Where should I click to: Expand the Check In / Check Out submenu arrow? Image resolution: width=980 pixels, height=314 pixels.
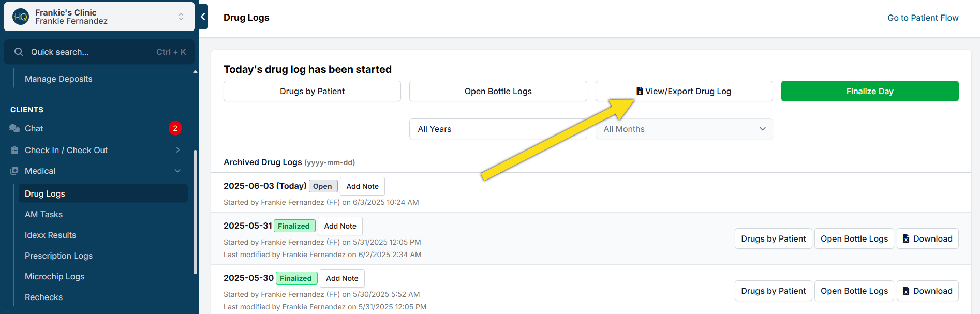click(177, 150)
